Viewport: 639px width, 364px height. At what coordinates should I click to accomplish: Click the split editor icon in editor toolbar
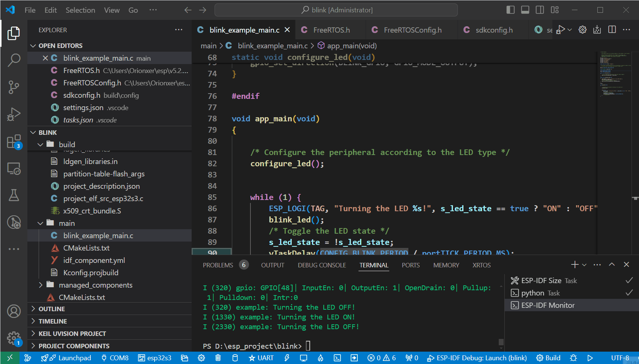[x=612, y=30]
